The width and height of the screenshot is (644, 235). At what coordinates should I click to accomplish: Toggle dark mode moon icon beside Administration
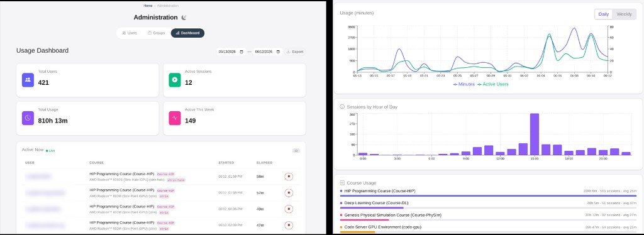pyautogui.click(x=184, y=18)
